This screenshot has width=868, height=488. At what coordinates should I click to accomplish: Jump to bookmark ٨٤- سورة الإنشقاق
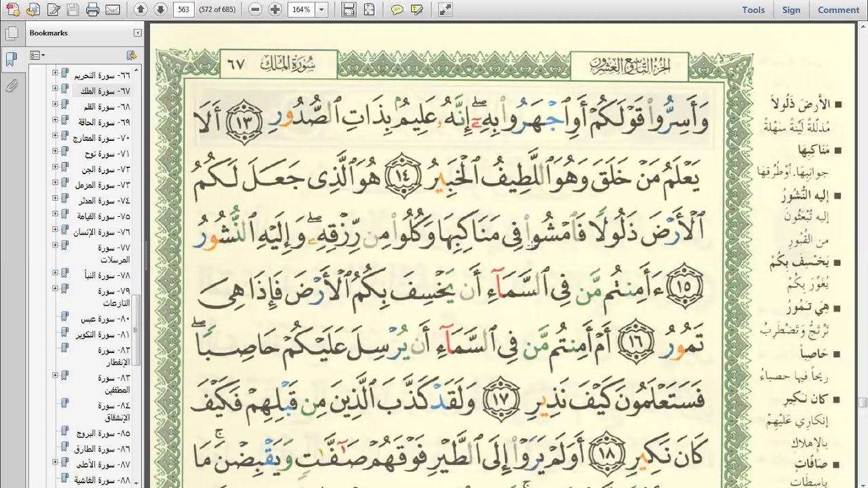pyautogui.click(x=113, y=411)
